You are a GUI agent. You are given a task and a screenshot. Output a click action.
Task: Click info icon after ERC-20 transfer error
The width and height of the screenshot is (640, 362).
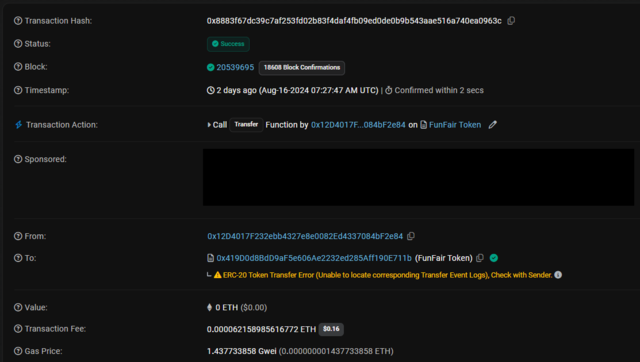558,275
